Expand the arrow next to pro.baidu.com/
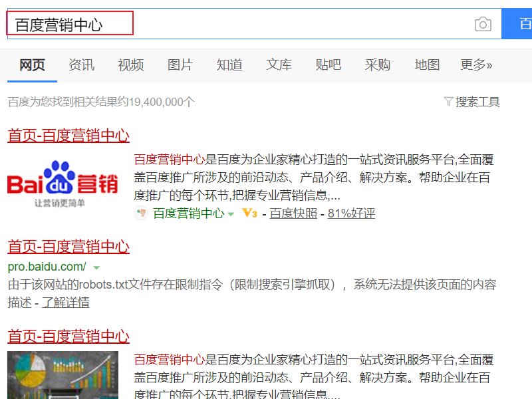This screenshot has height=399, width=532. click(x=96, y=268)
